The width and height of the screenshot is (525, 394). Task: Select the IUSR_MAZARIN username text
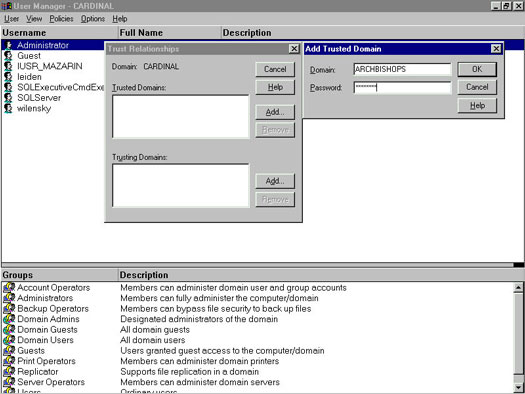[x=50, y=66]
